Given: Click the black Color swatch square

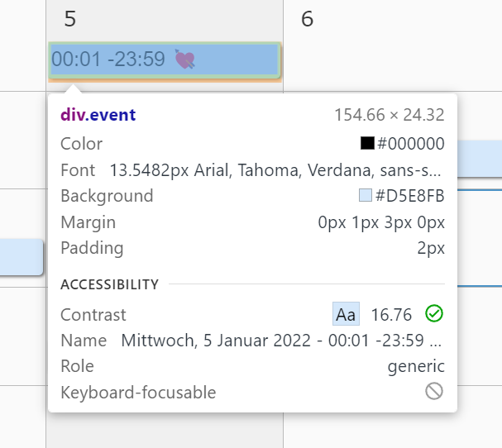Looking at the screenshot, I should pos(367,143).
